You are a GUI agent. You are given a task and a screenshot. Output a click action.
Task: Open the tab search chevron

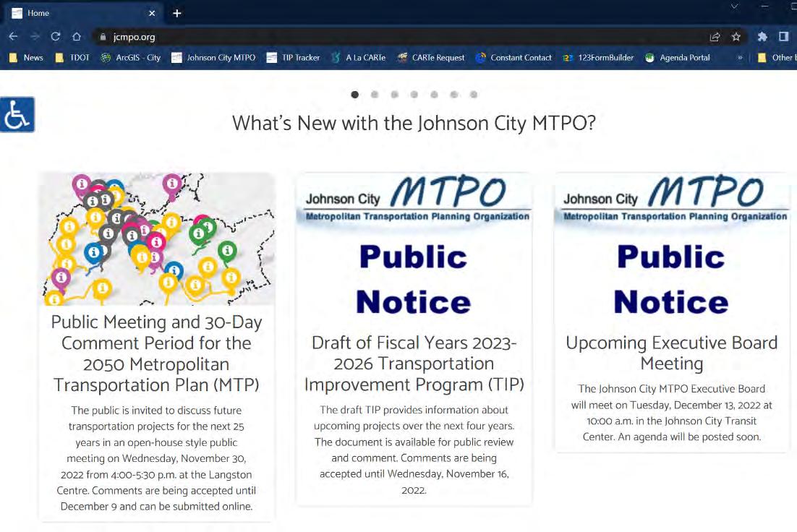[734, 7]
